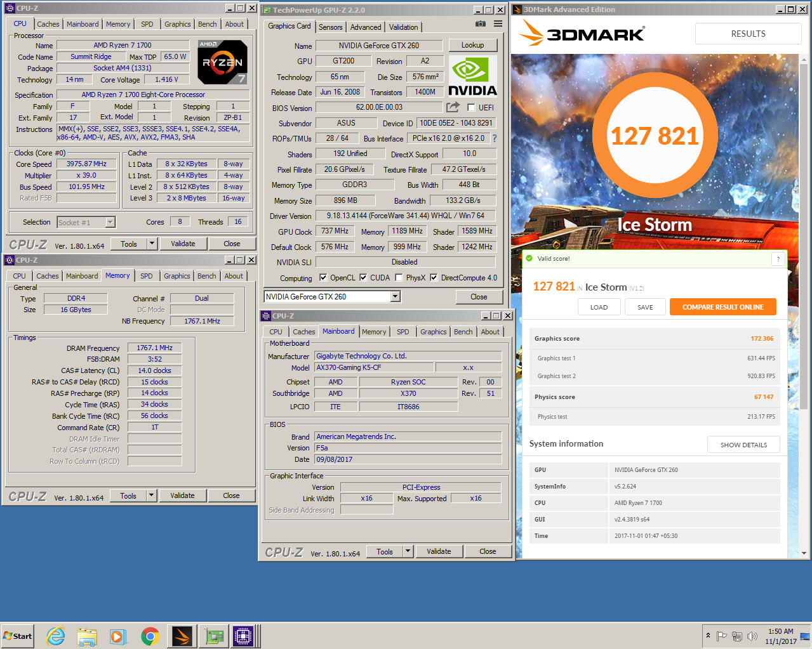Toggle the PhysX checkbox
The width and height of the screenshot is (812, 649).
click(399, 278)
